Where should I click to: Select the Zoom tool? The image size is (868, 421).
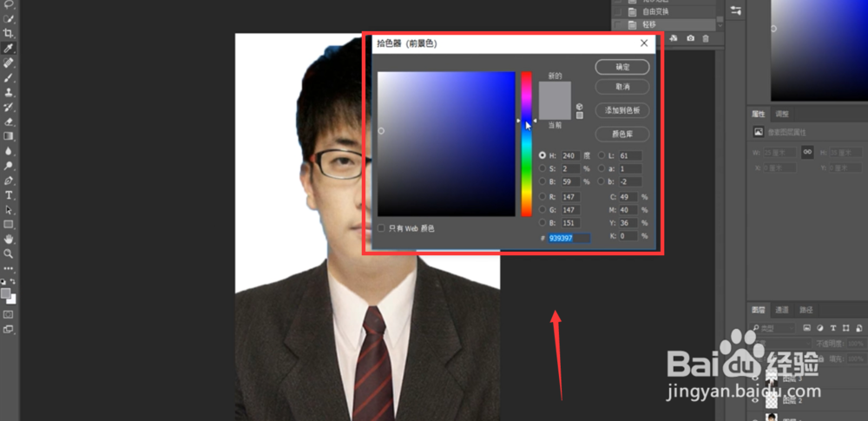9,253
